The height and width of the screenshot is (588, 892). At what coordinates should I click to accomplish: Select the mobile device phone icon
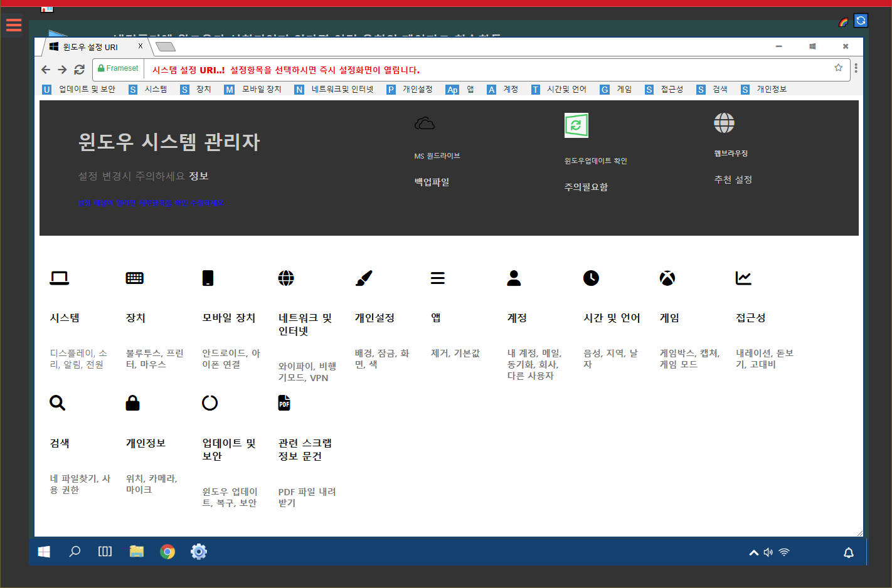click(208, 278)
